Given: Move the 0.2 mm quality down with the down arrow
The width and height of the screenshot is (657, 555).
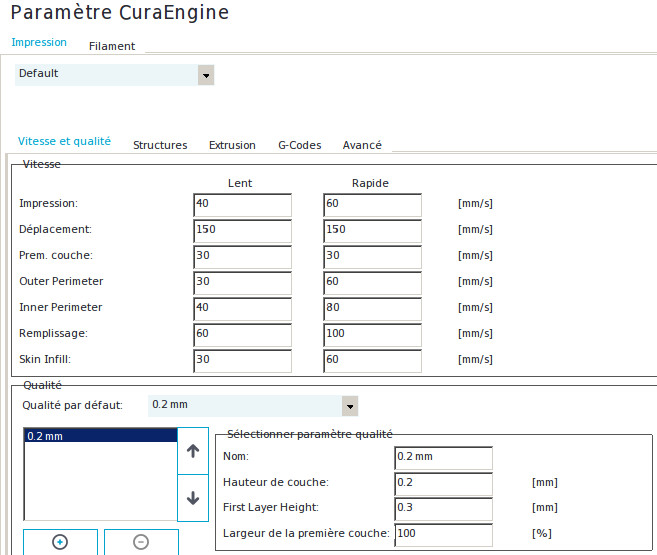Looking at the screenshot, I should coord(193,498).
